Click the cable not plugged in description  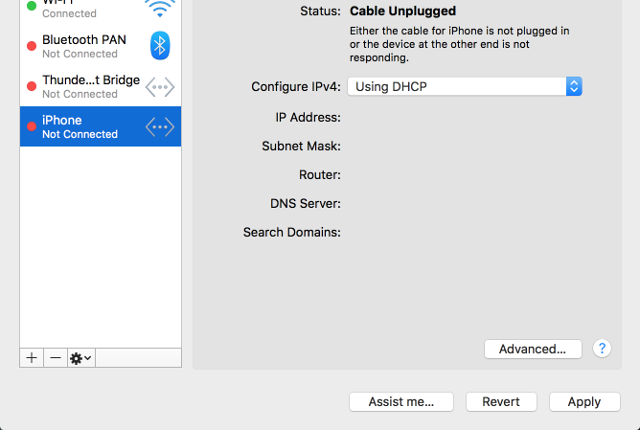[459, 44]
